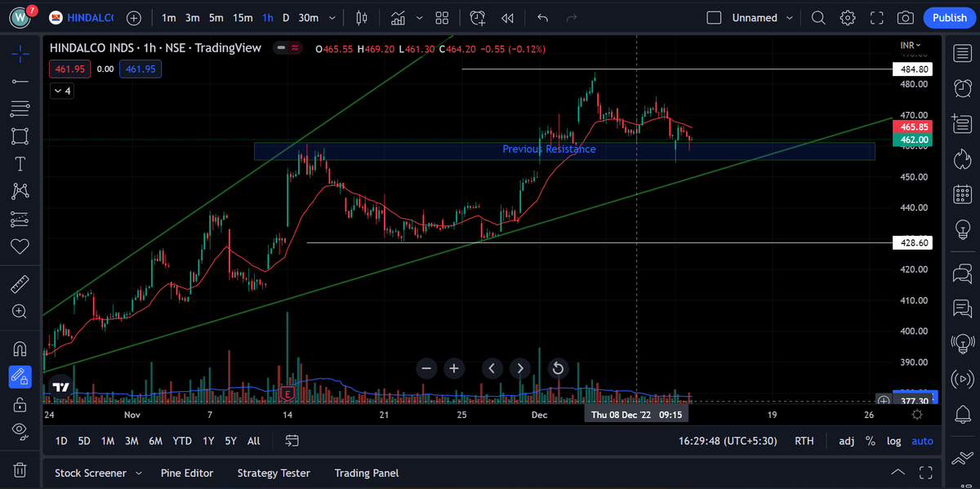Start bar replay mode

(x=507, y=18)
